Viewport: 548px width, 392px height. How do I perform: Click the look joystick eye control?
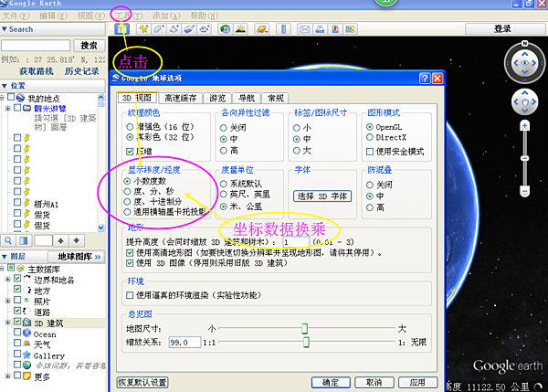(524, 63)
